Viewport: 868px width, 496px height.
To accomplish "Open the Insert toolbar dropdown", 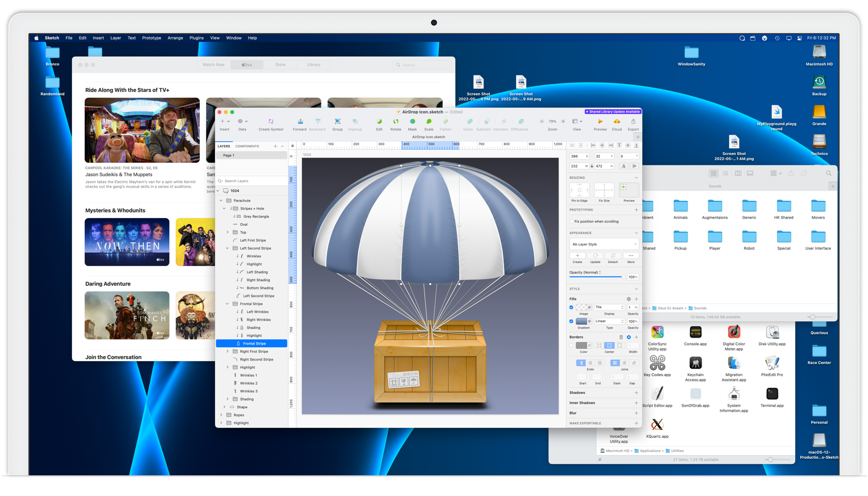I will pyautogui.click(x=225, y=122).
